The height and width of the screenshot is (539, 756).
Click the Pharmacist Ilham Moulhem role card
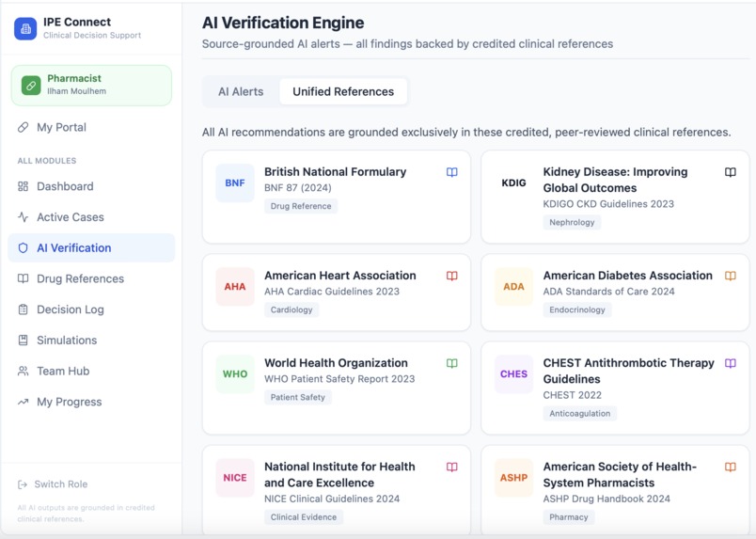[91, 86]
